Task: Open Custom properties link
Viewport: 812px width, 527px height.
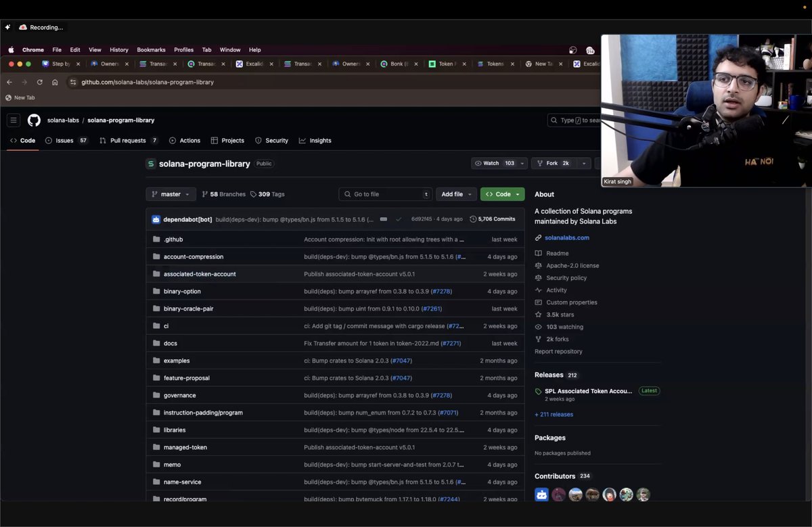Action: point(572,302)
